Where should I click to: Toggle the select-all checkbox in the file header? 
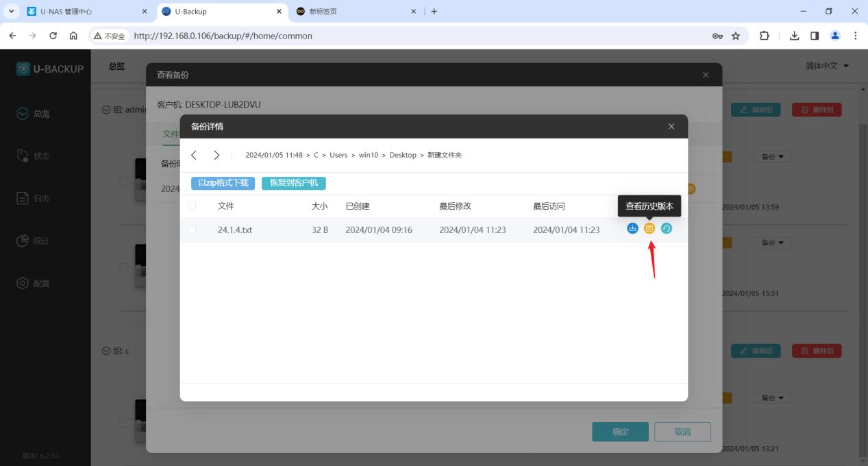192,206
